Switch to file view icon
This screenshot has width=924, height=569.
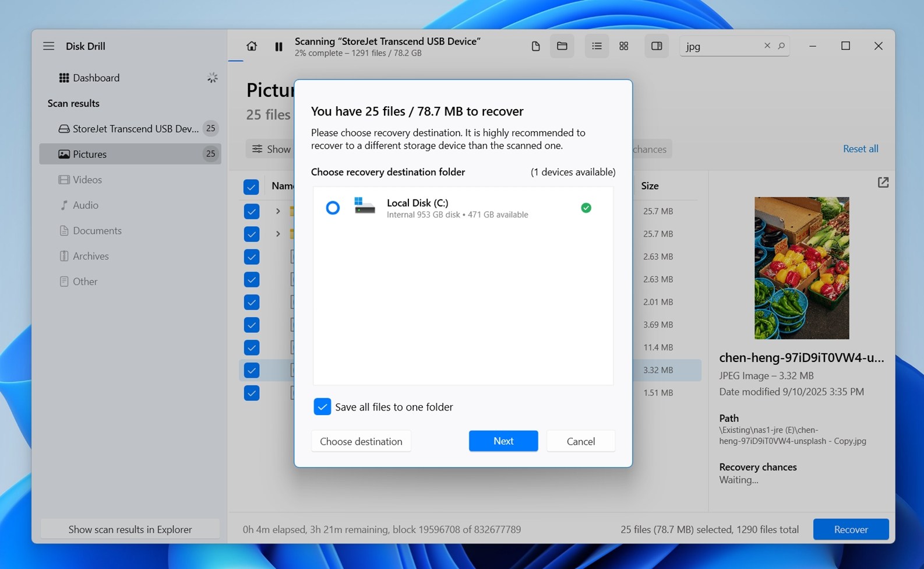pos(535,46)
